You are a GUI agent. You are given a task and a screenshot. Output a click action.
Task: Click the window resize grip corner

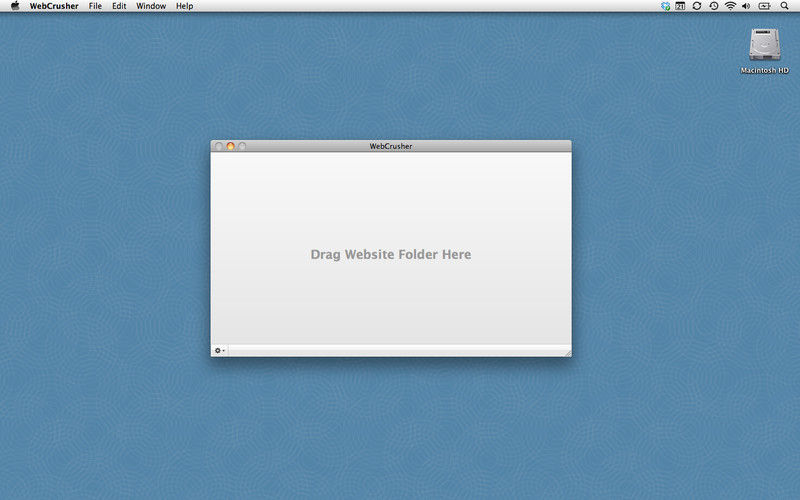point(567,353)
